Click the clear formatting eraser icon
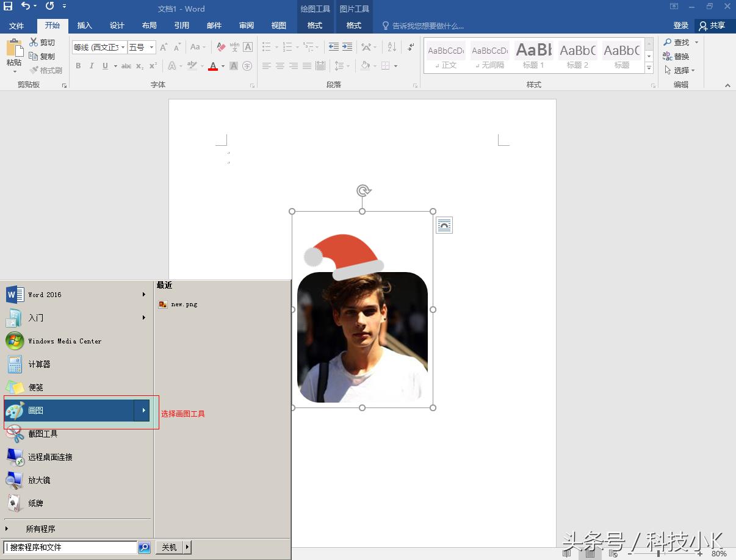The height and width of the screenshot is (560, 736). [221, 47]
